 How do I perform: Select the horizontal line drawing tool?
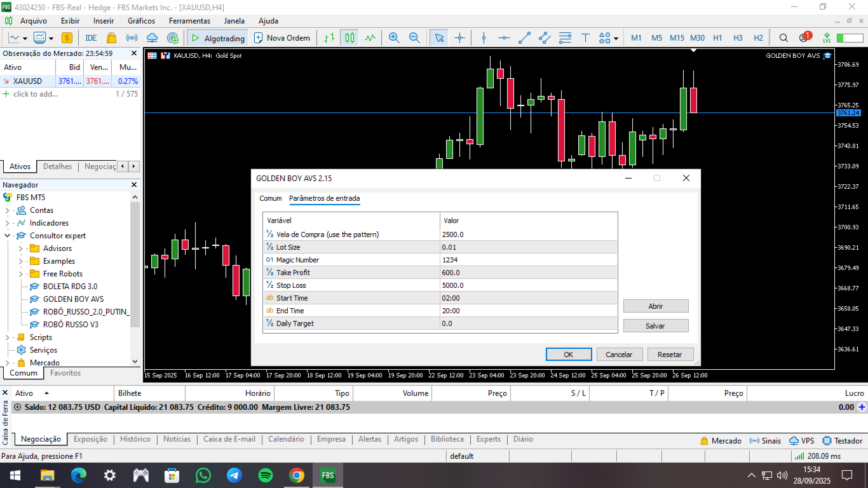coord(504,37)
